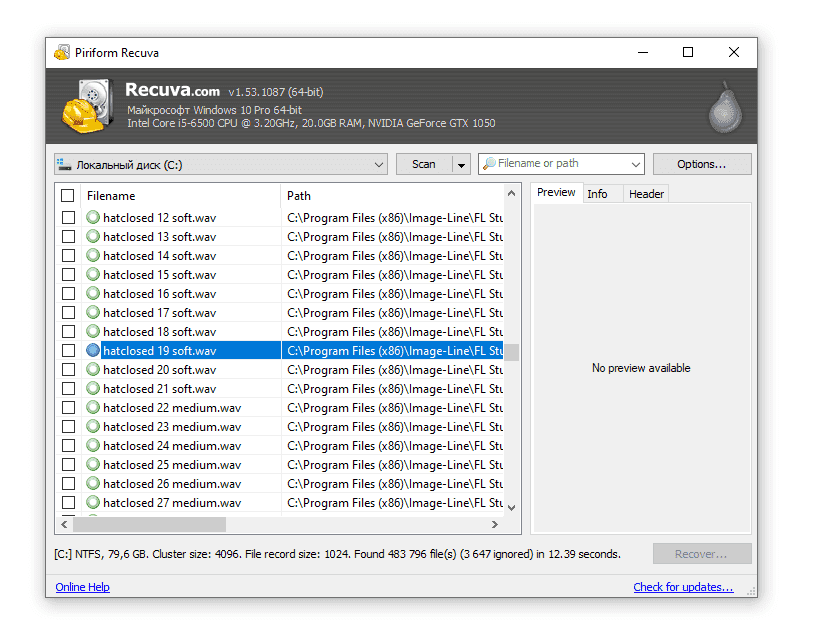This screenshot has width=818, height=636.
Task: Click the path cell of hatclosed 12 soft.wav
Action: pos(392,218)
